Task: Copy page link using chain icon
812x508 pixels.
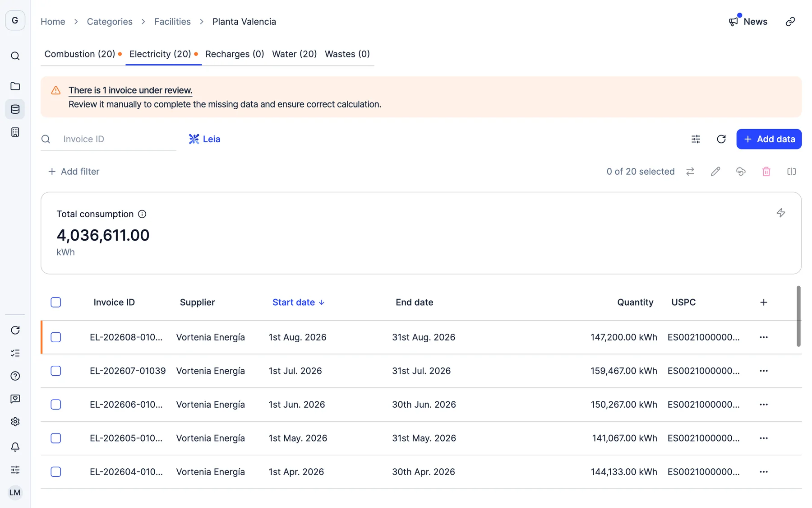Action: [x=790, y=22]
